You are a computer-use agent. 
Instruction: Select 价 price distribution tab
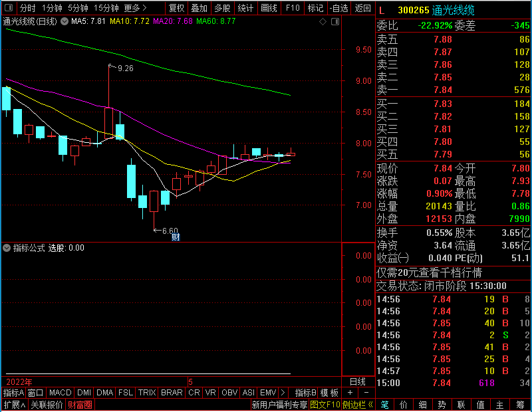pos(404,405)
